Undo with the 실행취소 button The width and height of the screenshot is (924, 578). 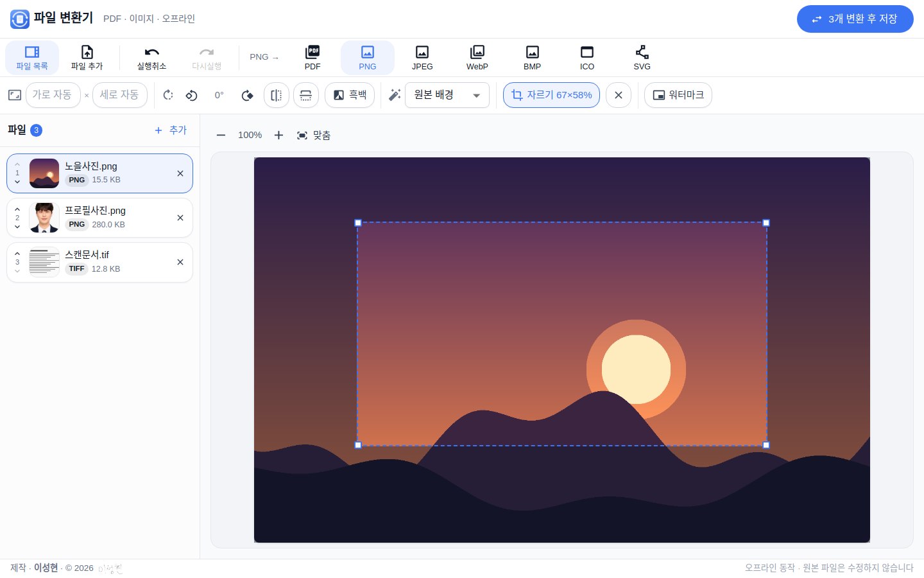[x=151, y=58]
